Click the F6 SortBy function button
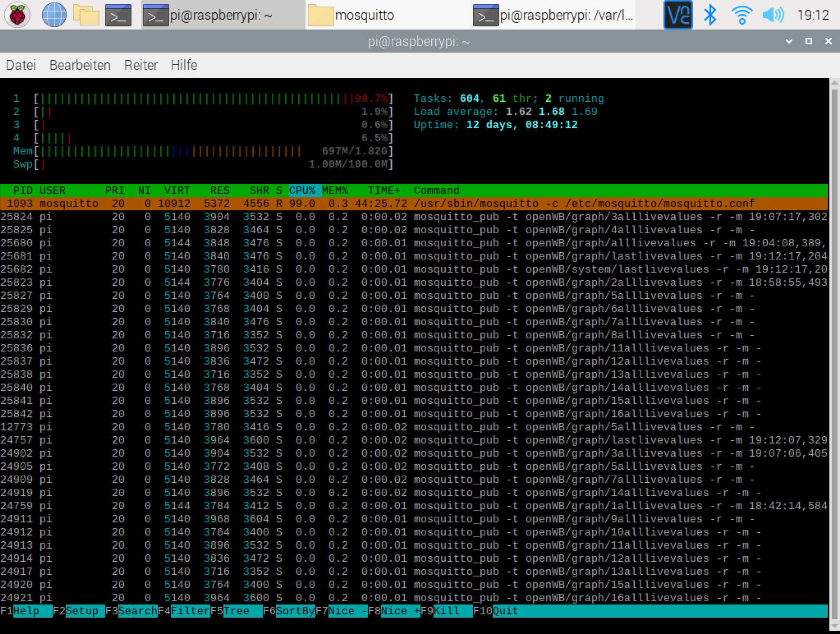Image resolution: width=840 pixels, height=634 pixels. point(295,611)
